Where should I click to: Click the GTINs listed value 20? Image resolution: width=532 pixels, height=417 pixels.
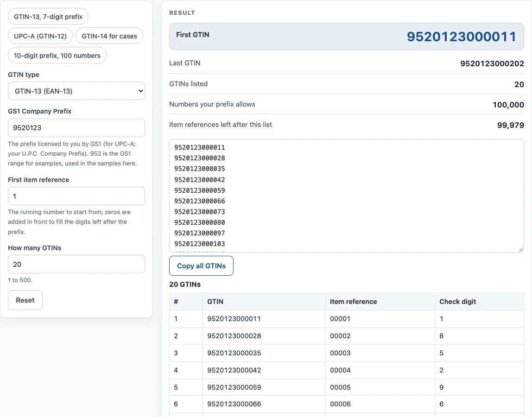(519, 84)
